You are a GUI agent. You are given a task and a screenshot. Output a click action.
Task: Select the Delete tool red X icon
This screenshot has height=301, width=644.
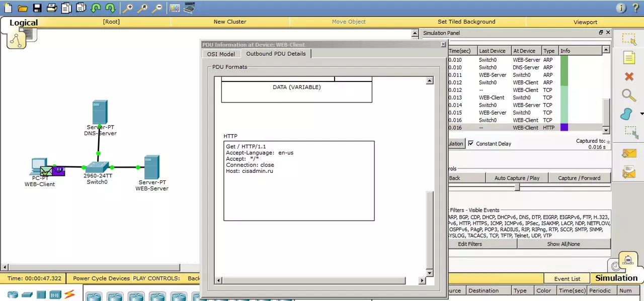(629, 76)
